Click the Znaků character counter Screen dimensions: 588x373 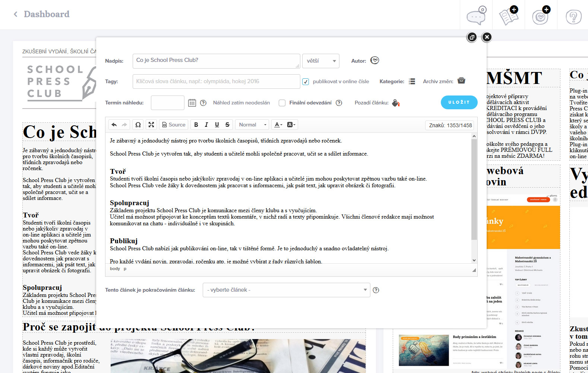pos(450,125)
